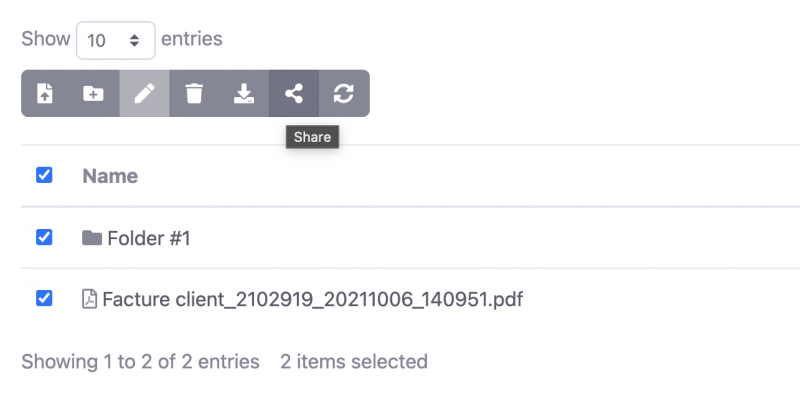Image resolution: width=800 pixels, height=402 pixels.
Task: Sort by the Name column header
Action: [110, 176]
